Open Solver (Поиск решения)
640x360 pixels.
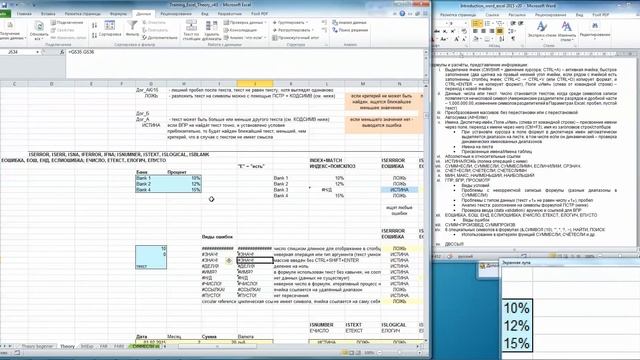[350, 30]
